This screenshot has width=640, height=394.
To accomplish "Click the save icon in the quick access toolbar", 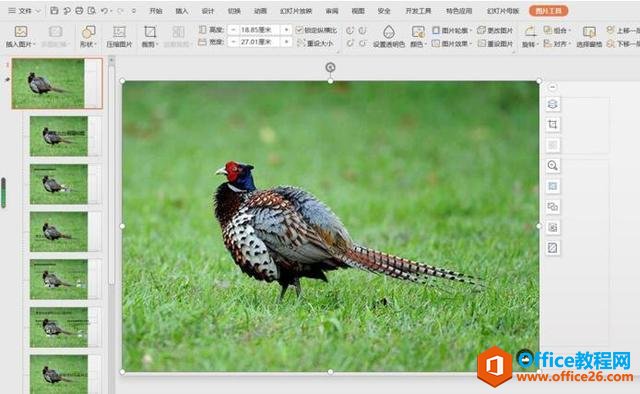I will (x=54, y=11).
